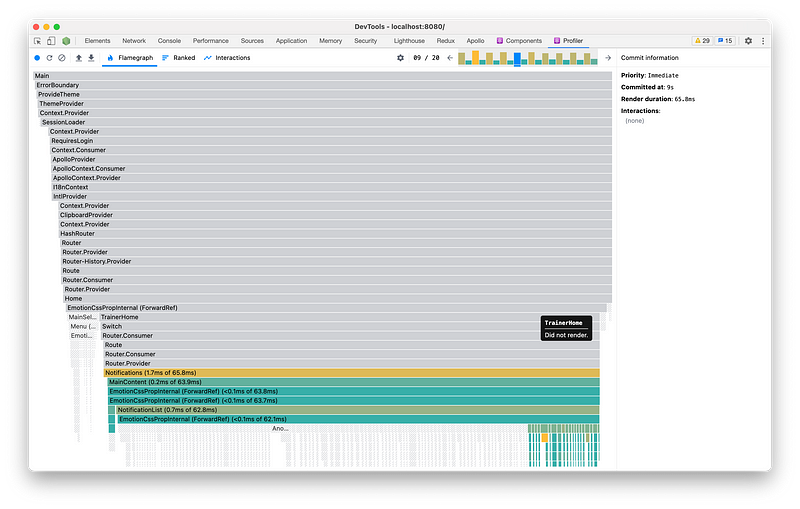Open the Network panel tab
Screen dimensions: 800x509
[134, 41]
